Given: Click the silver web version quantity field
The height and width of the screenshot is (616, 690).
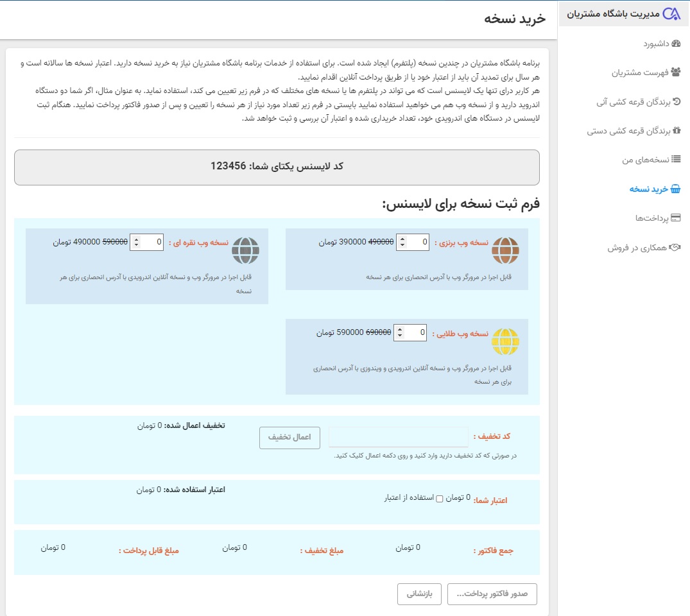Looking at the screenshot, I should [x=153, y=242].
